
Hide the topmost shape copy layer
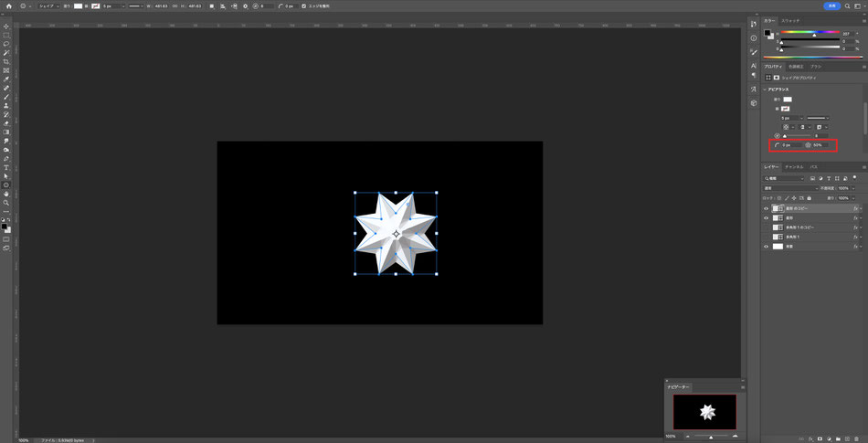point(767,208)
